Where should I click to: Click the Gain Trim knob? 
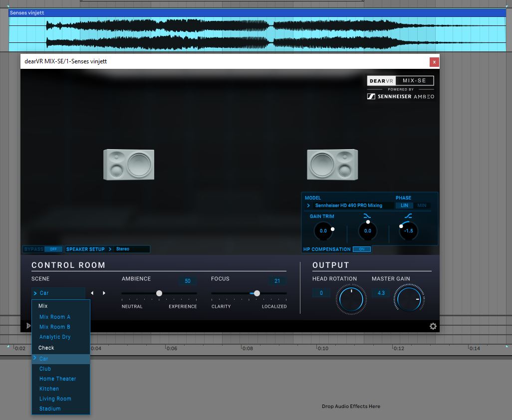323,231
